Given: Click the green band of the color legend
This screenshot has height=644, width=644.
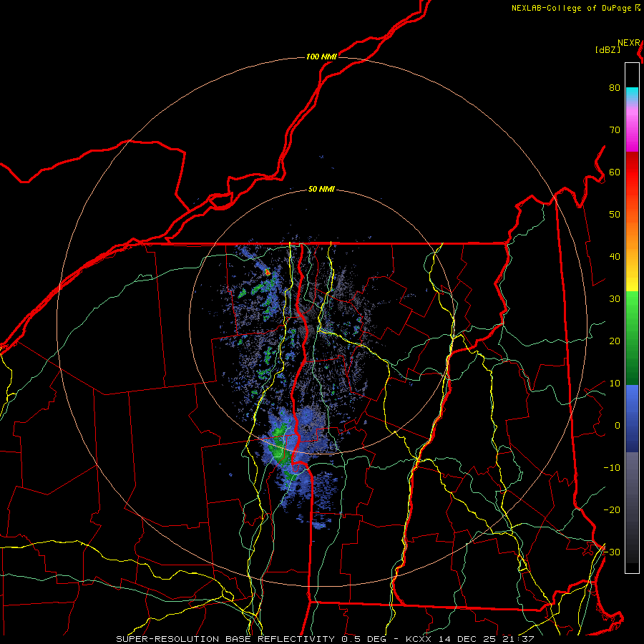Looking at the screenshot, I should coord(632,337).
